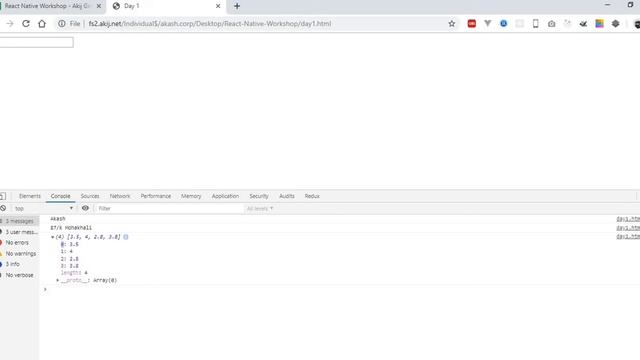Click the page's text input box

pos(36,42)
